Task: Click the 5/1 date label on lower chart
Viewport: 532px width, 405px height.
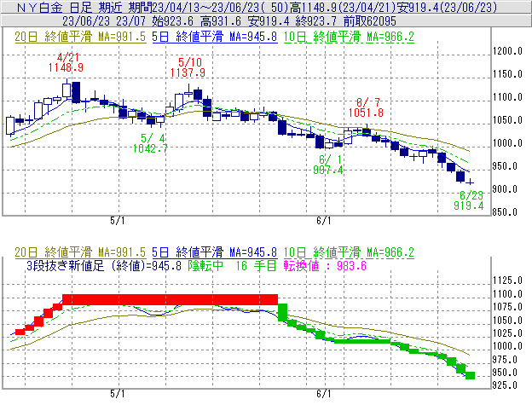Action: (x=118, y=394)
